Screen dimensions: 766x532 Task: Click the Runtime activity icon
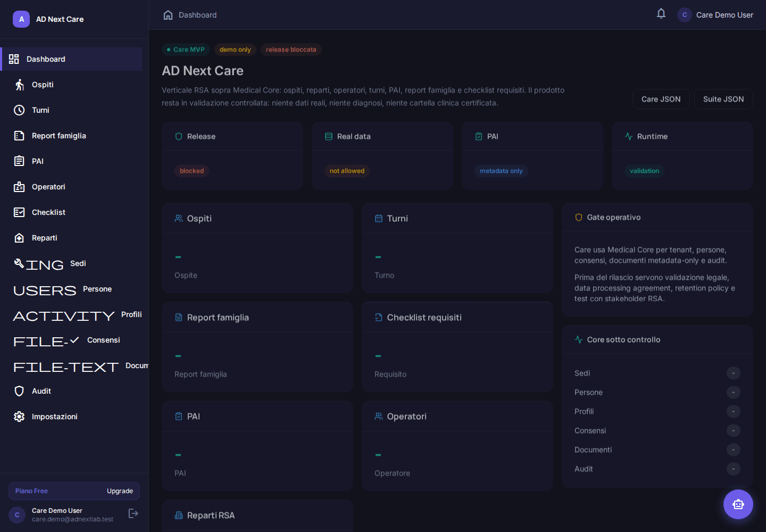[x=629, y=136]
